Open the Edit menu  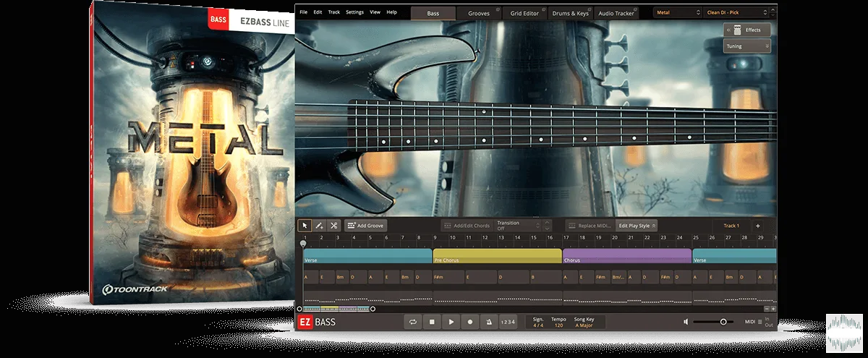[318, 12]
